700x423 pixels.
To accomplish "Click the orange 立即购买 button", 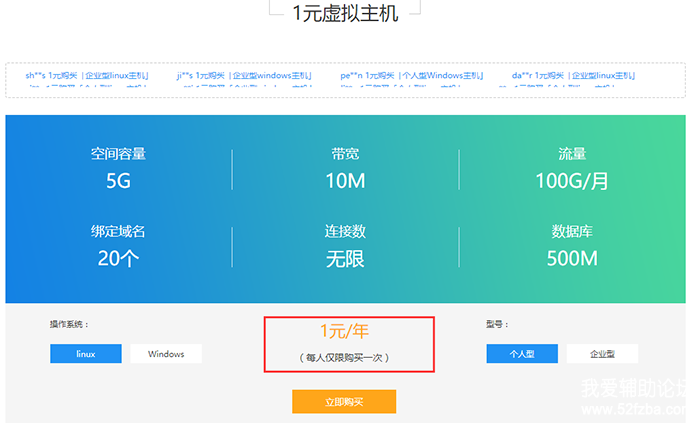I will [x=344, y=401].
